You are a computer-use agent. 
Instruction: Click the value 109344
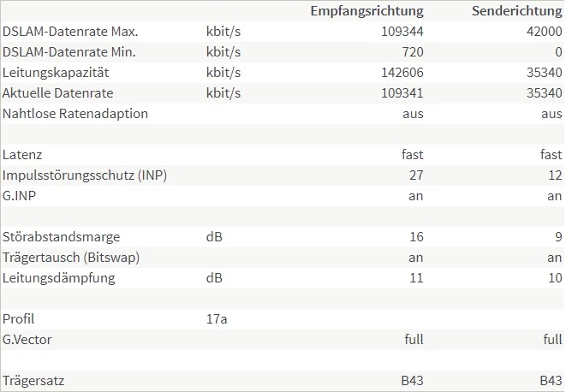pos(403,32)
